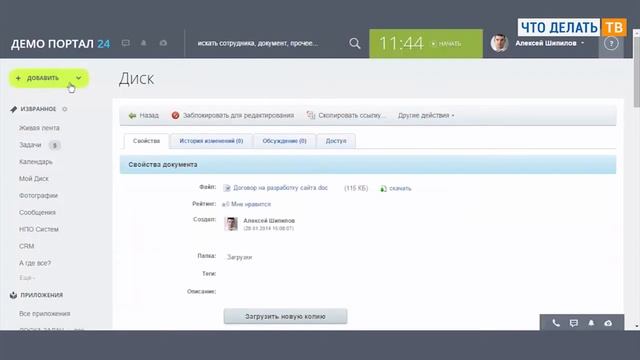Click the cloud drive icon in header

pyautogui.click(x=163, y=43)
